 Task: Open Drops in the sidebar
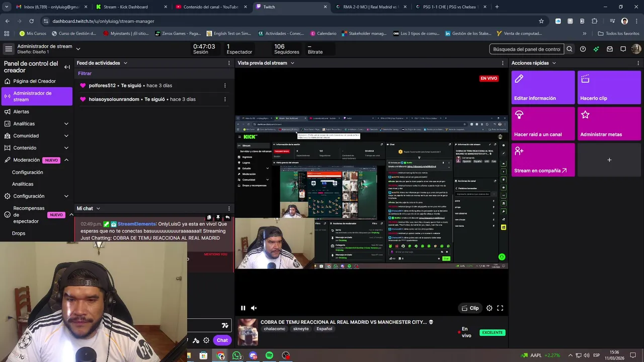pos(19,233)
